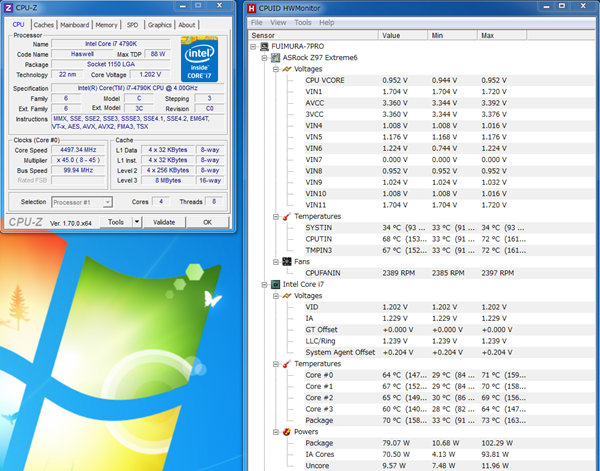Open the Help menu in HWMonitor
This screenshot has width=600, height=471.
pos(327,23)
